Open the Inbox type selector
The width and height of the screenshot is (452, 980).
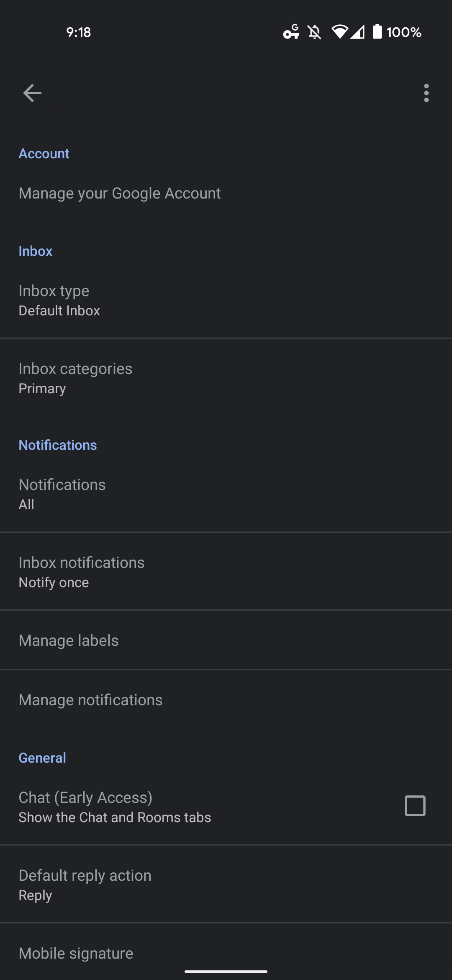226,300
